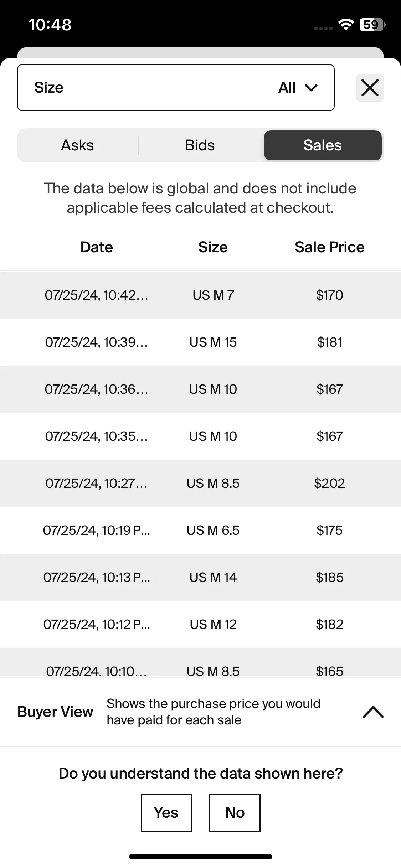Switch to the Bids tab
The height and width of the screenshot is (868, 401).
(x=200, y=145)
